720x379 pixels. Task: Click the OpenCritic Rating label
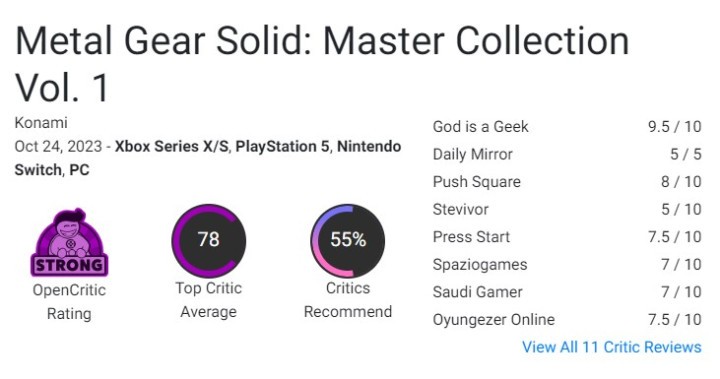[x=69, y=302]
